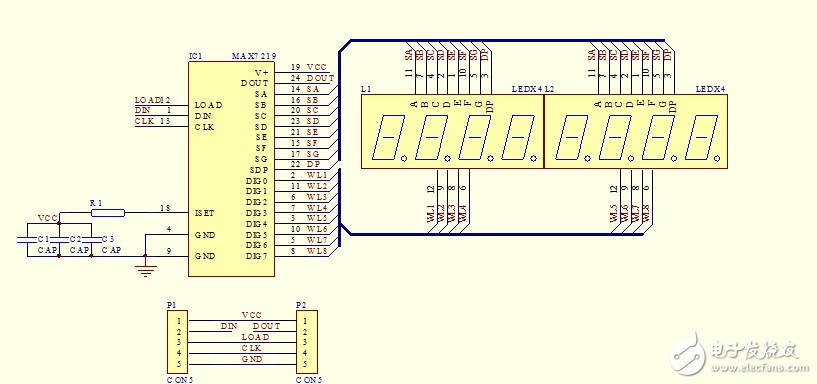817x384 pixels.
Task: Click the DOUT net label at pin 24
Action: tap(320, 78)
